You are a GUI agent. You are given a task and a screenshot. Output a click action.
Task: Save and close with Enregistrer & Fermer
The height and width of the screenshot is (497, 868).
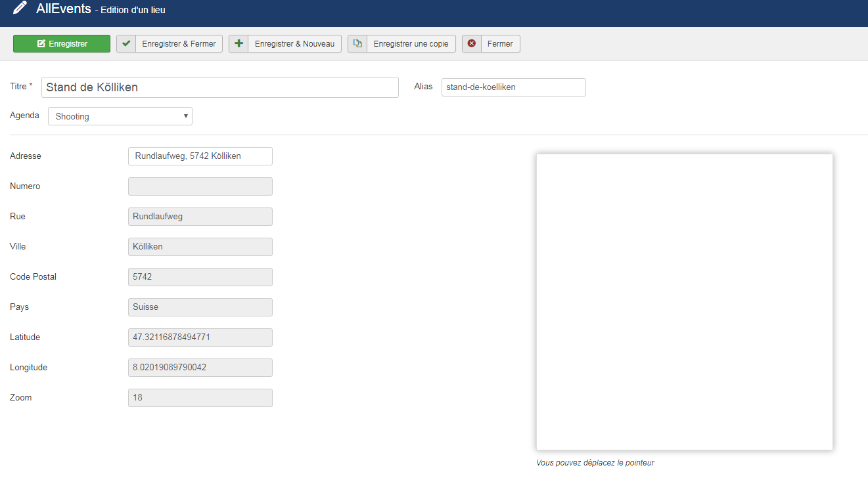click(179, 44)
